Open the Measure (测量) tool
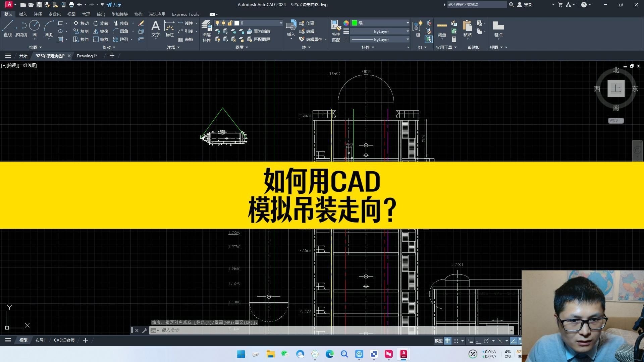 coord(442,28)
